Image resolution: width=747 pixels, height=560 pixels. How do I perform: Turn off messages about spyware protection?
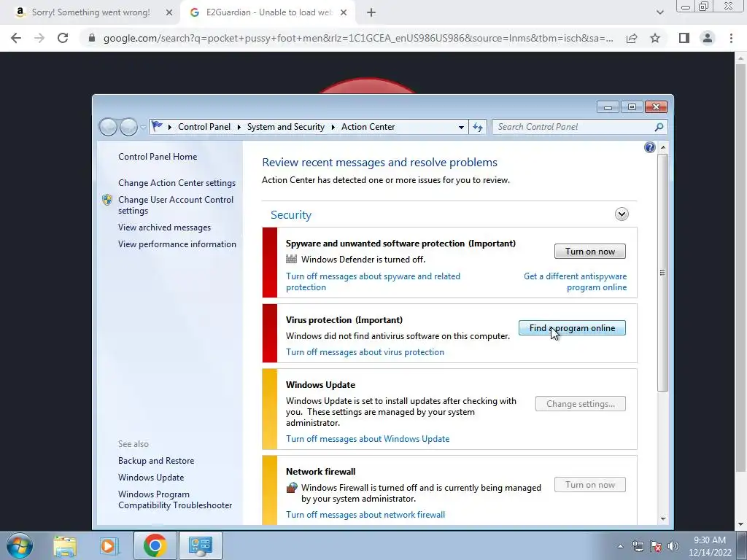click(x=373, y=282)
